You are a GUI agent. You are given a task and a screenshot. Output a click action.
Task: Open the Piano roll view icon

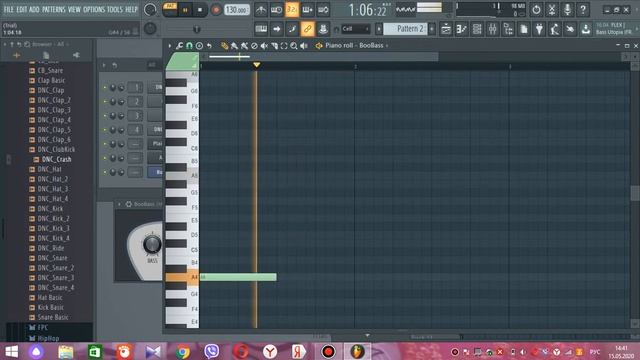coord(462,29)
